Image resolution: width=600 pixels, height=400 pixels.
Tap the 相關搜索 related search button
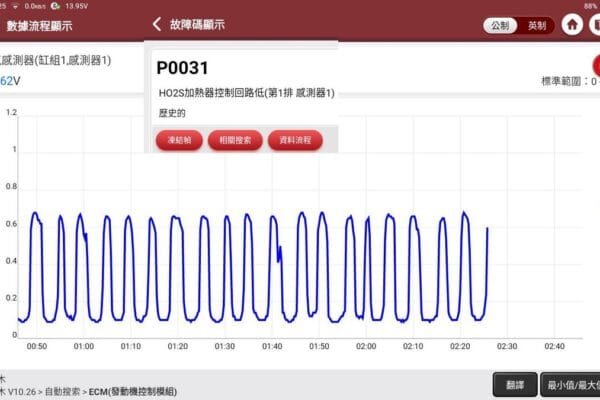click(x=235, y=140)
